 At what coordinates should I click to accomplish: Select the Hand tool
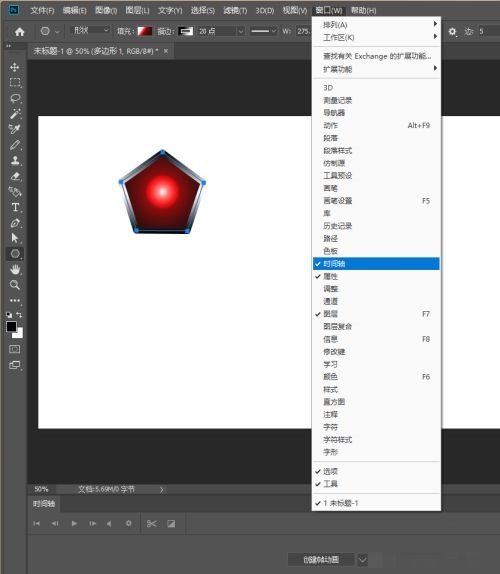coord(15,270)
